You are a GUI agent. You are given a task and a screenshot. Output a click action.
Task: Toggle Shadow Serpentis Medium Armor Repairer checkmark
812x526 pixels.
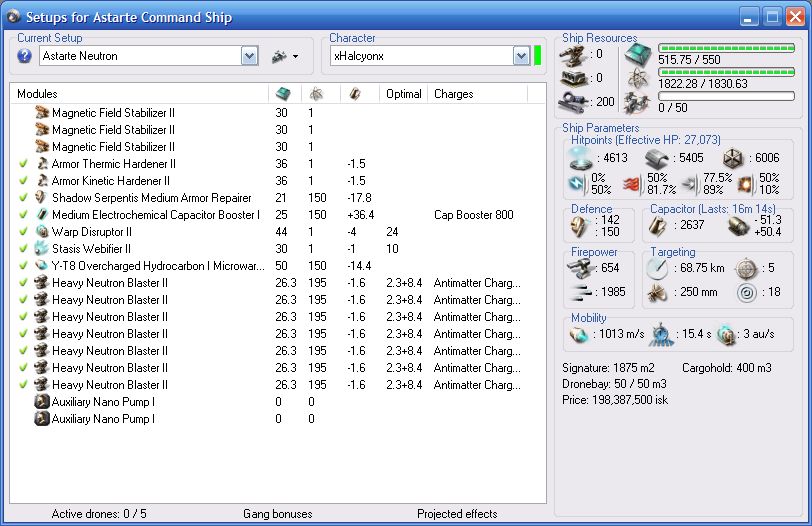23,198
